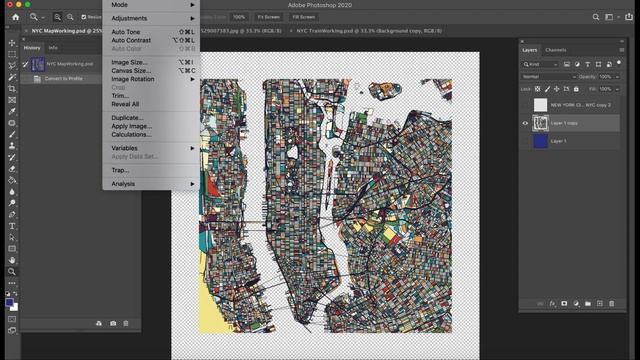Open the Fill slider dropdown arrow

617,89
